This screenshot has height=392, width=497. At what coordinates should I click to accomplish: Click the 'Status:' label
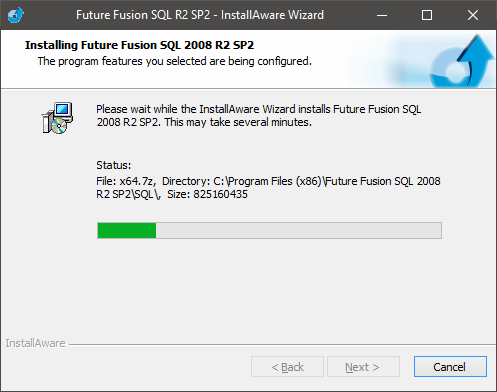(114, 165)
